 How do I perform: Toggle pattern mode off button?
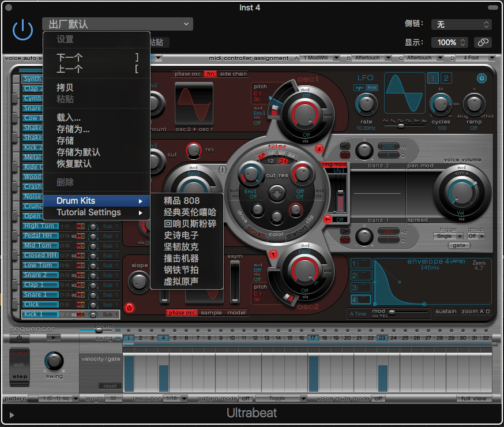click(x=245, y=398)
